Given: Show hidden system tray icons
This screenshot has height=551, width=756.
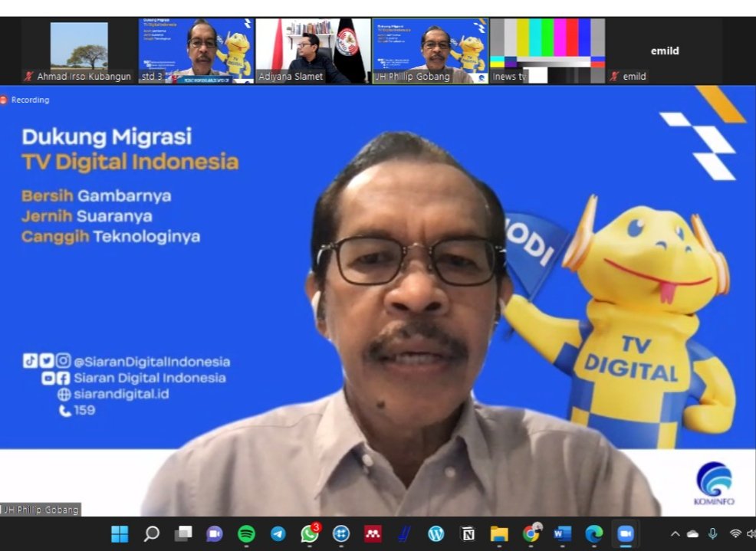Looking at the screenshot, I should 675,534.
